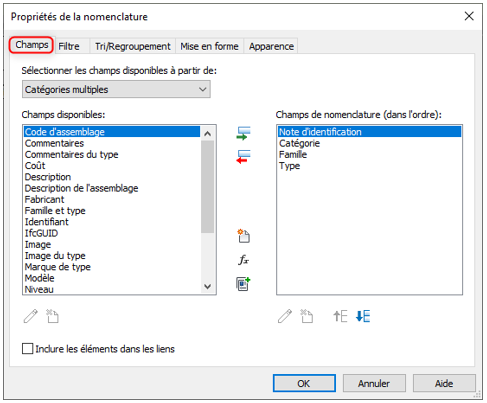Select Fabricant in available fields list
The width and height of the screenshot is (487, 403).
tap(44, 199)
